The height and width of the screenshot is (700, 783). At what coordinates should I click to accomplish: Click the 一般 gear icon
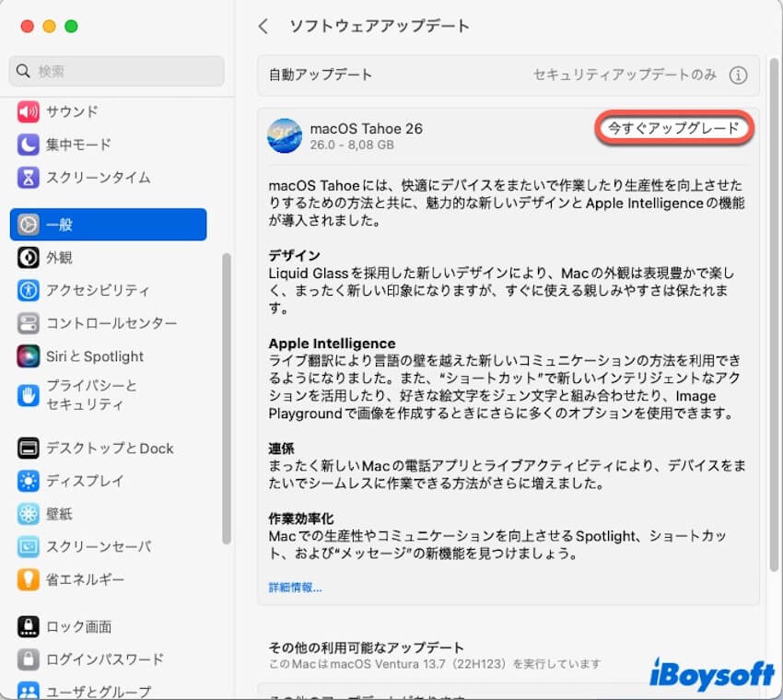pyautogui.click(x=28, y=225)
